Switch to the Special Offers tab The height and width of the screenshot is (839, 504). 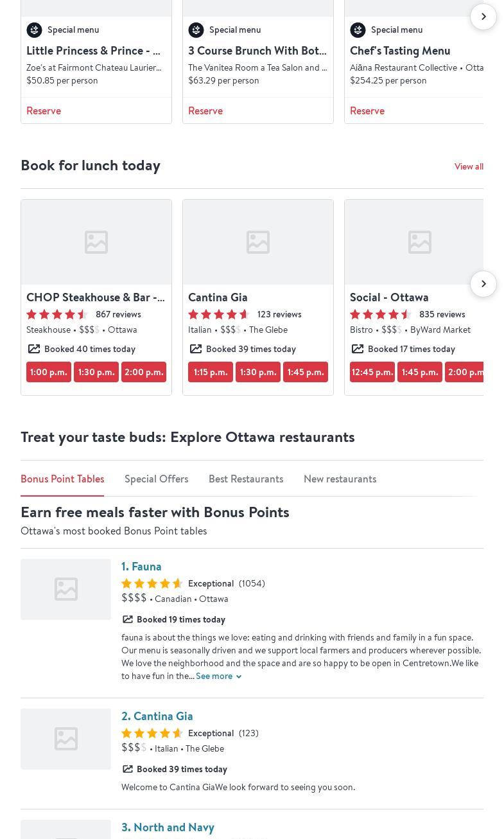tap(156, 479)
